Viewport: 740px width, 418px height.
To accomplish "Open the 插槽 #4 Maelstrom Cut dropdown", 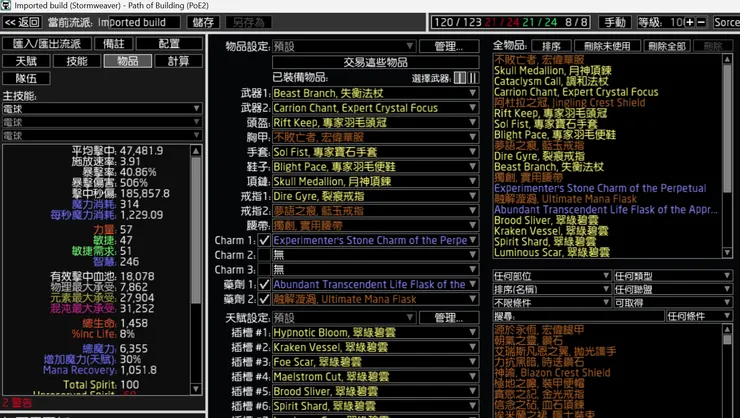I will (376, 376).
